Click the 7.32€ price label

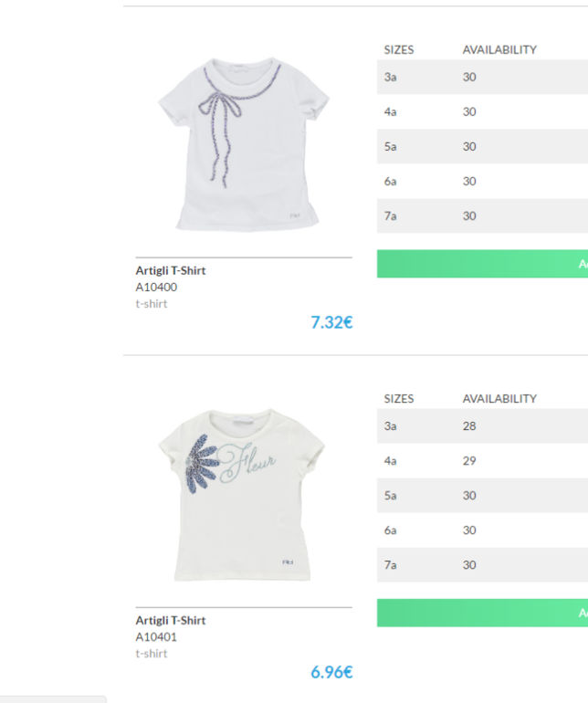[332, 322]
